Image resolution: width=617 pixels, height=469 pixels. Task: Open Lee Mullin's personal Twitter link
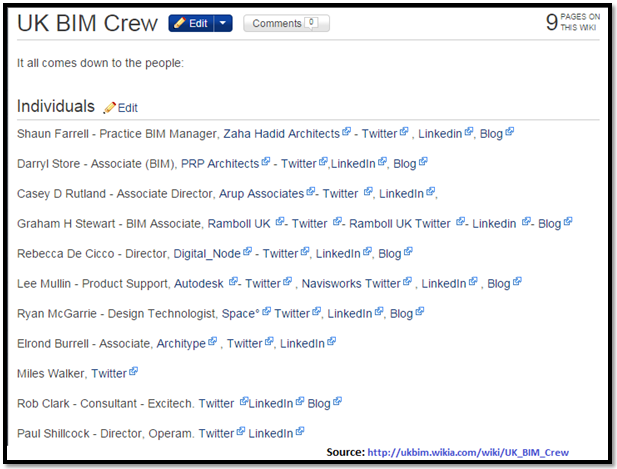(x=263, y=284)
